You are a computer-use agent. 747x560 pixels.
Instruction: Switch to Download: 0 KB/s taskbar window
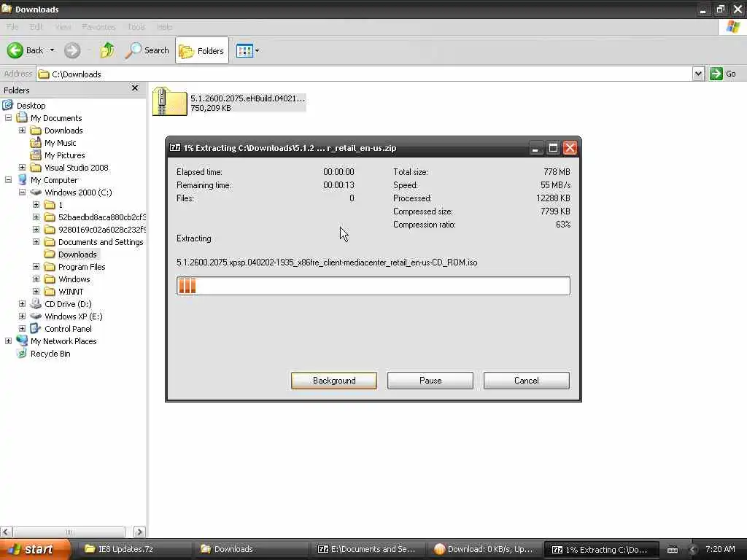pos(484,549)
